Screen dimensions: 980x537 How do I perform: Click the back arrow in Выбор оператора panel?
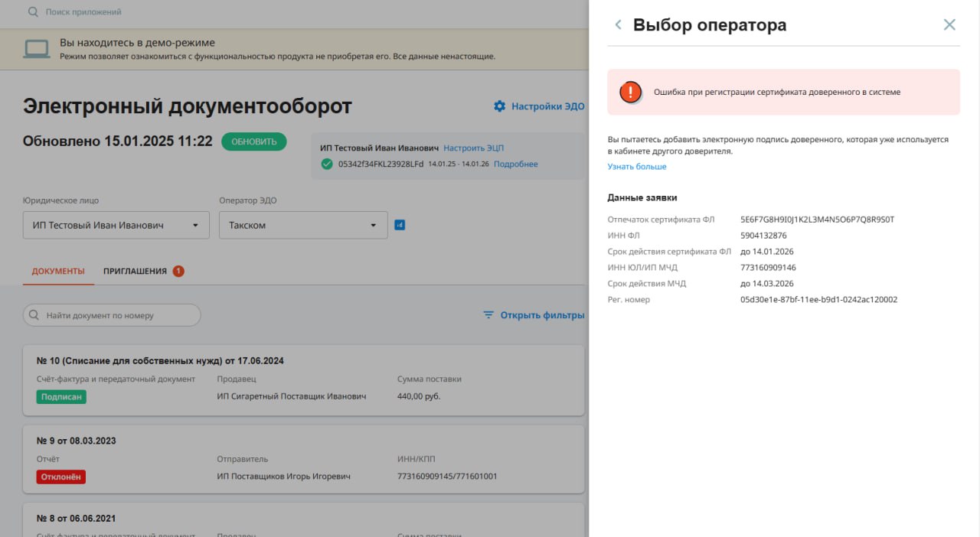click(618, 24)
